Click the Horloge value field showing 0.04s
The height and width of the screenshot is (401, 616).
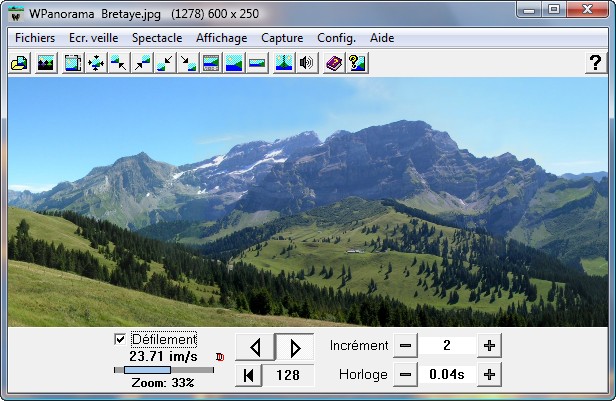tap(447, 375)
